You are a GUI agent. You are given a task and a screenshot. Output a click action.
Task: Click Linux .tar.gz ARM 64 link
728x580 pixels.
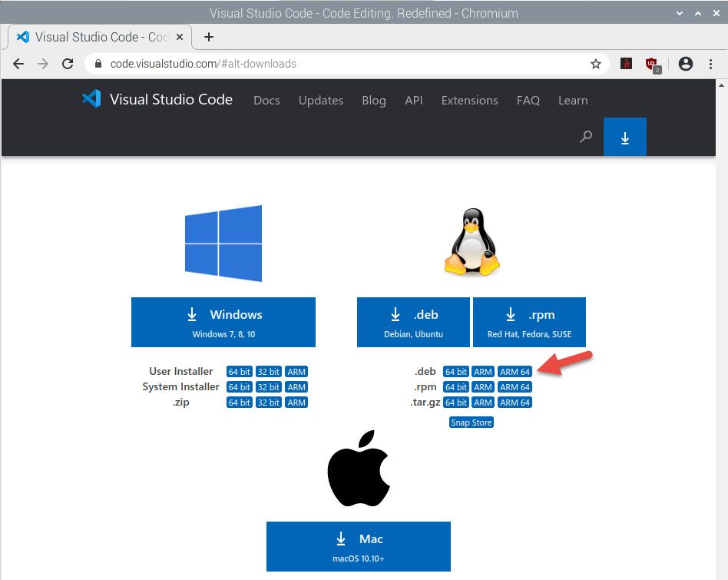click(x=515, y=402)
